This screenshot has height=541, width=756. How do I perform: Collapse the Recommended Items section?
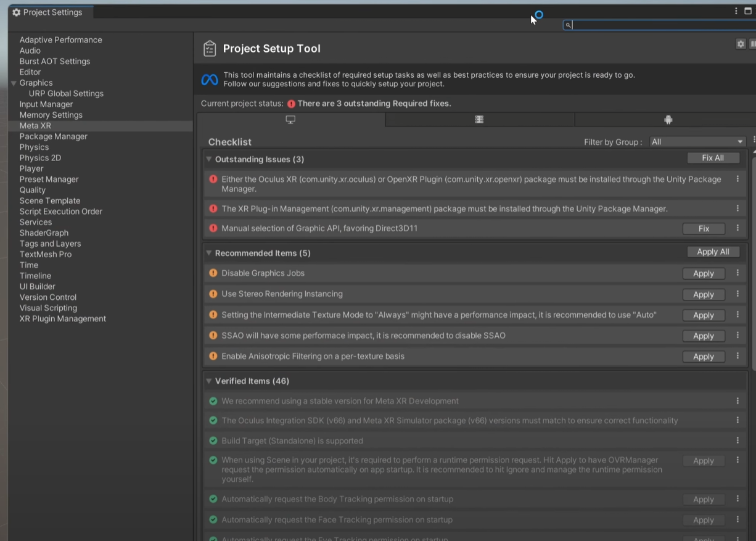coord(209,253)
